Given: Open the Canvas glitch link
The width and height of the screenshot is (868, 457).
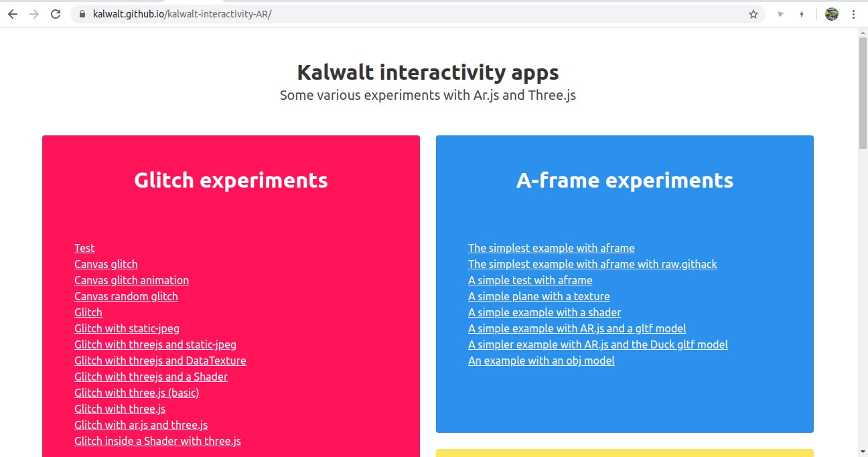Looking at the screenshot, I should pos(106,264).
